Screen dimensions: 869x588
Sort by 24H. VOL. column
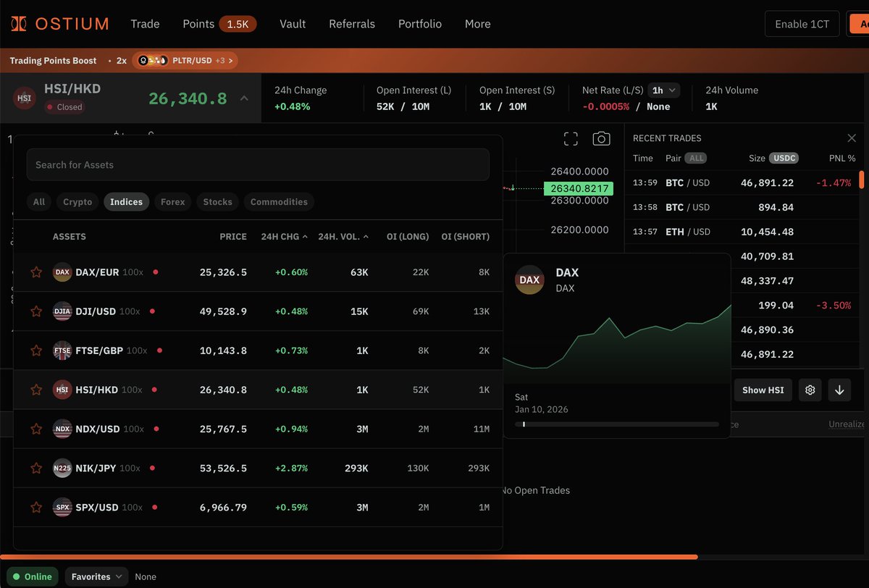click(x=343, y=237)
